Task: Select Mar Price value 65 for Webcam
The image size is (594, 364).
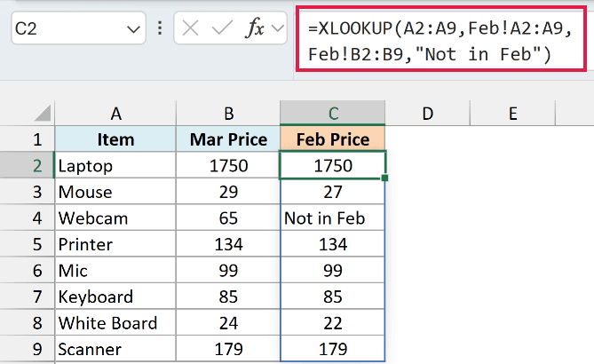Action: point(228,218)
